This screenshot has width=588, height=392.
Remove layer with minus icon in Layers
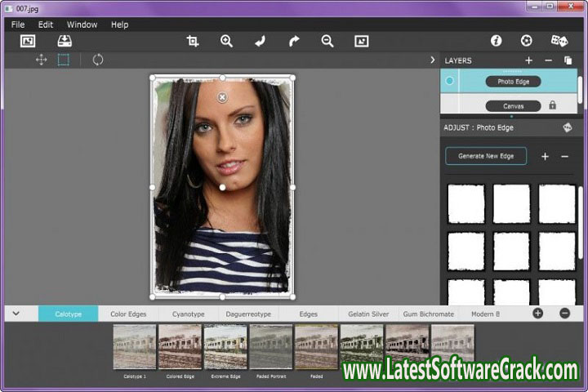tap(548, 60)
